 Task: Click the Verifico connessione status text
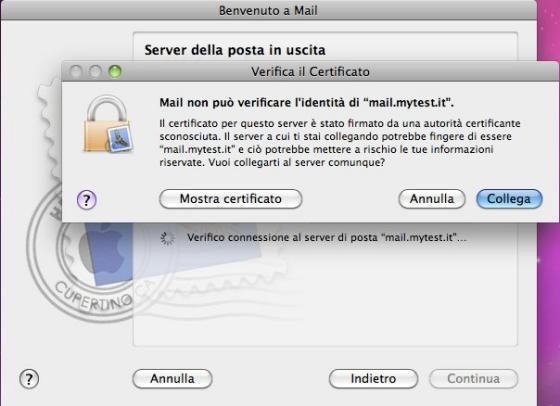click(x=327, y=237)
